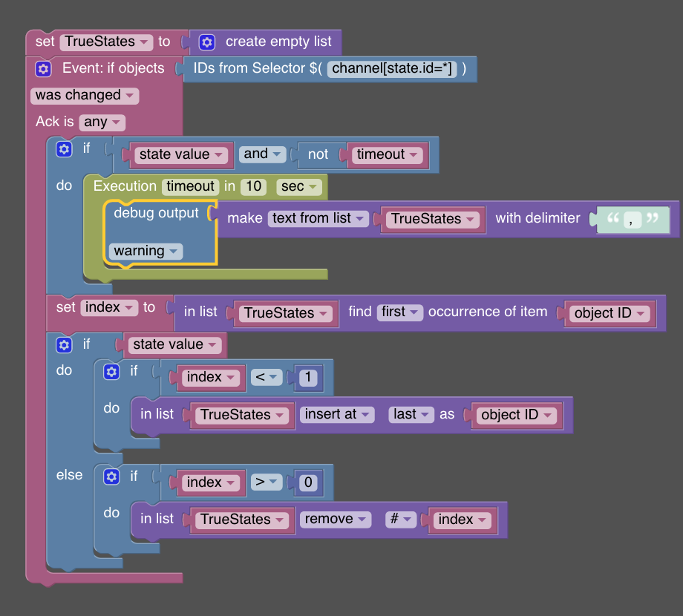
Task: Open TrueStates dropdown in top set block
Action: tap(106, 42)
